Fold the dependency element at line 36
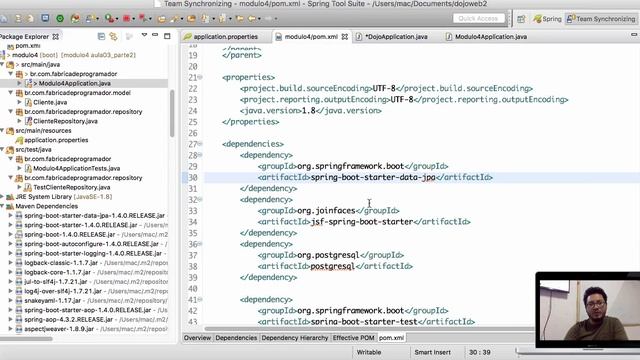The image size is (640, 360). 200,244
